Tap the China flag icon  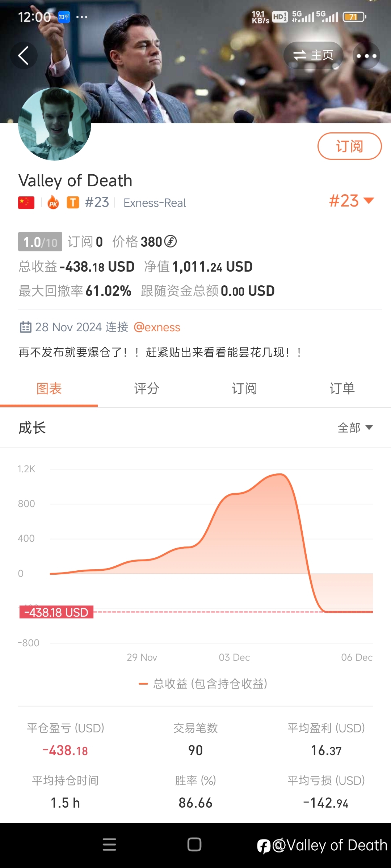click(x=26, y=203)
